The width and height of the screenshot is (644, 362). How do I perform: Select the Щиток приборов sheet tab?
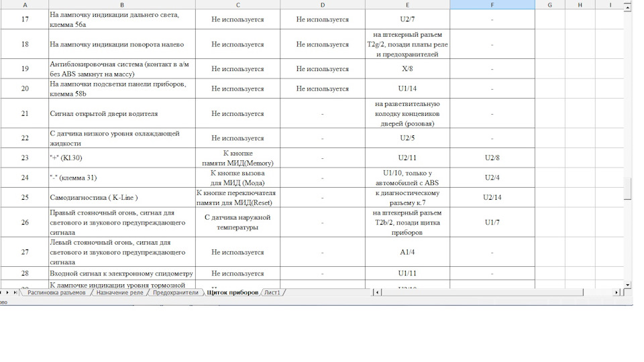click(x=233, y=293)
